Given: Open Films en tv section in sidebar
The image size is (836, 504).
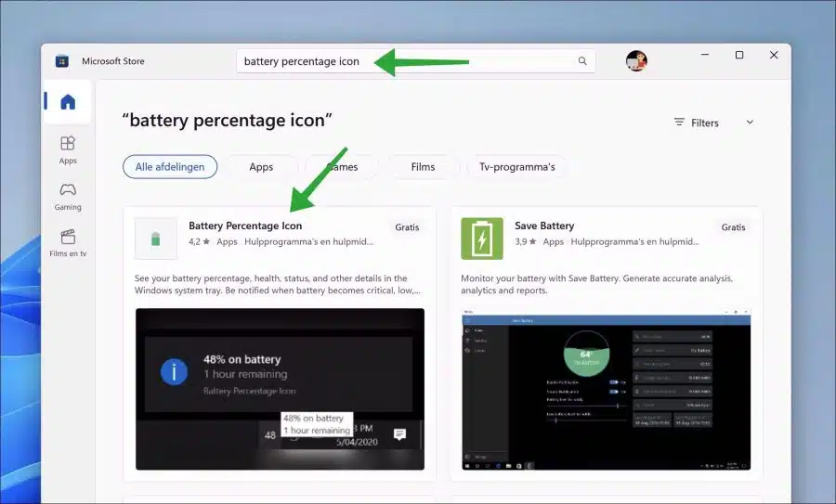Looking at the screenshot, I should click(x=68, y=243).
